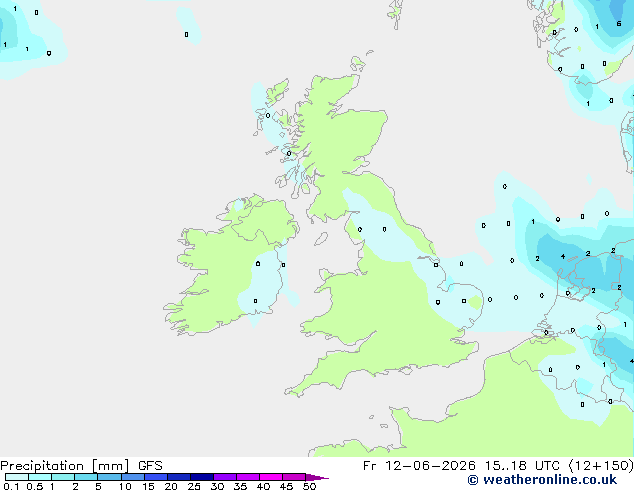Select the 40–45 mm magenta swatch
634x490 pixels.
click(x=271, y=477)
